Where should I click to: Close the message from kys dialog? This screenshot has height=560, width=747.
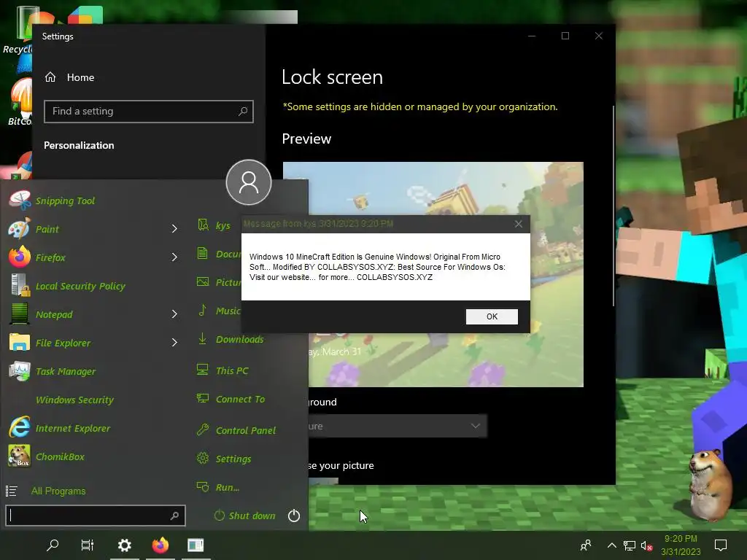(x=519, y=224)
